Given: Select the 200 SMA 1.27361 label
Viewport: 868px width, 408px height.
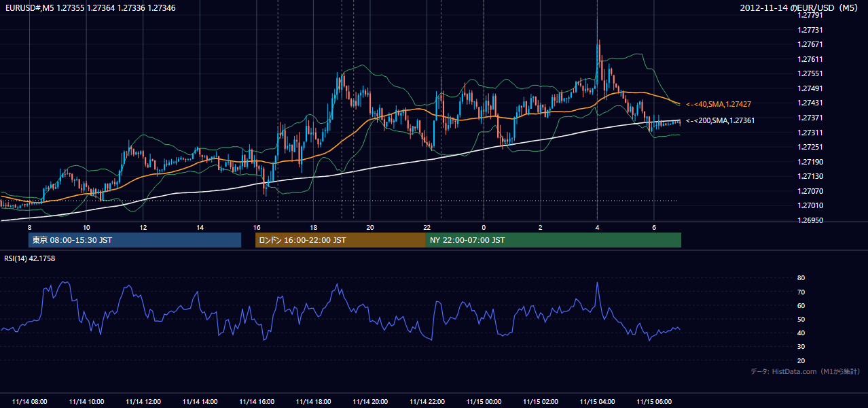Looking at the screenshot, I should 721,120.
